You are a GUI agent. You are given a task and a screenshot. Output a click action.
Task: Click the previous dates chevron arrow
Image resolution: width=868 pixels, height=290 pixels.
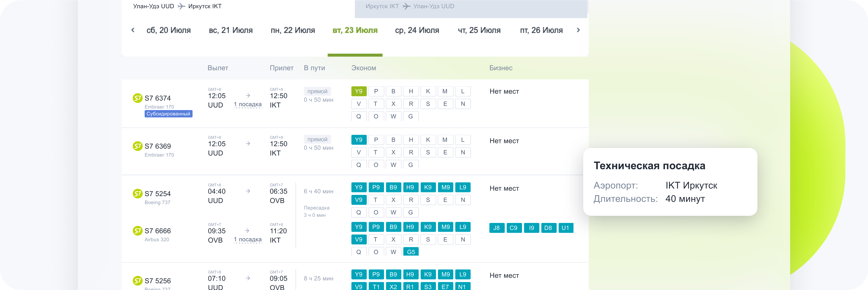133,30
